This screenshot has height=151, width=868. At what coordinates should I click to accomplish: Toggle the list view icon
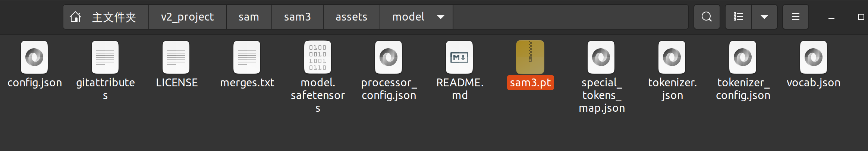coord(738,17)
